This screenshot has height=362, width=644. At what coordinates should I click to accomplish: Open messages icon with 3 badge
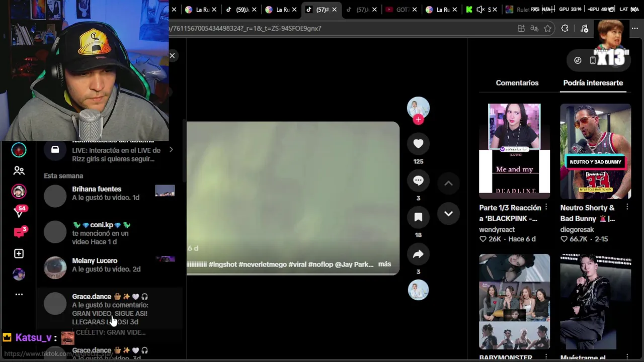pos(19,232)
